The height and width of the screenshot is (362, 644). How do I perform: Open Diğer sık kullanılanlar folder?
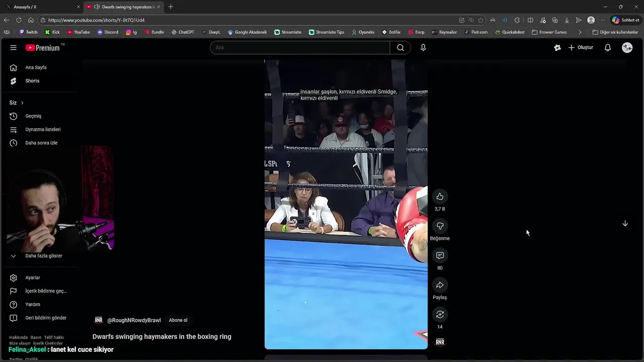[x=615, y=32]
